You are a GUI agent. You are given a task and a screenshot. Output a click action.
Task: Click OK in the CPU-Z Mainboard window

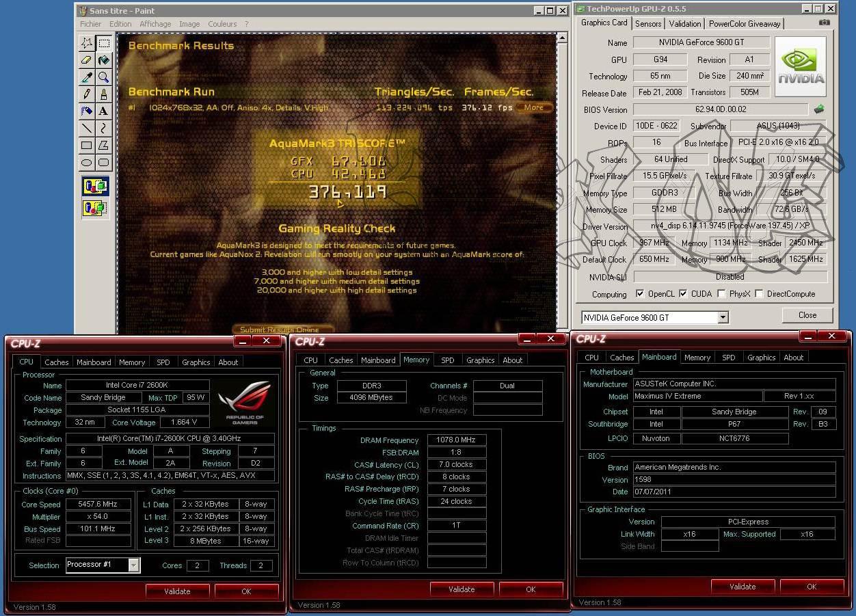[812, 587]
